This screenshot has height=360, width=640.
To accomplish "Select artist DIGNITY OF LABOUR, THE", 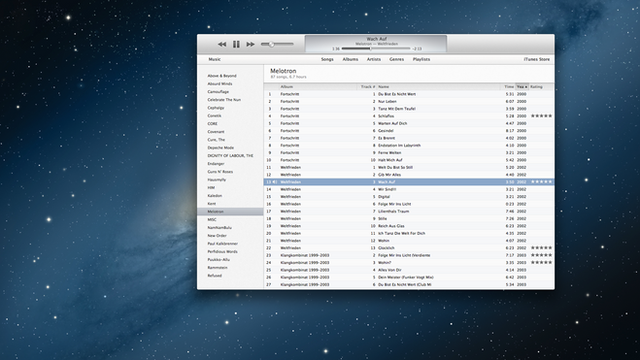I will [x=231, y=156].
